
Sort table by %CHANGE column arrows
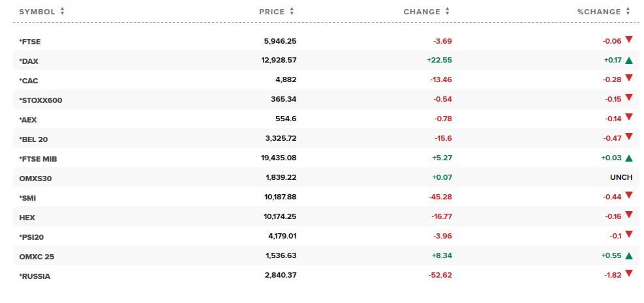(628, 12)
